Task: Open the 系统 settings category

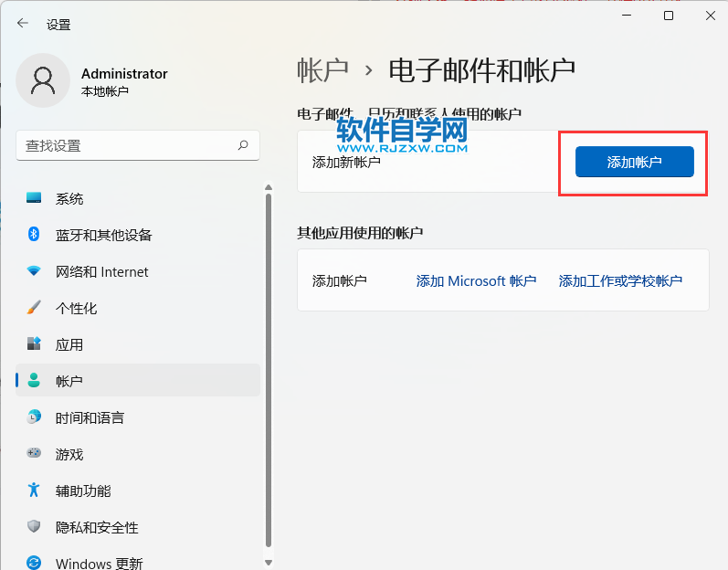Action: (x=69, y=198)
